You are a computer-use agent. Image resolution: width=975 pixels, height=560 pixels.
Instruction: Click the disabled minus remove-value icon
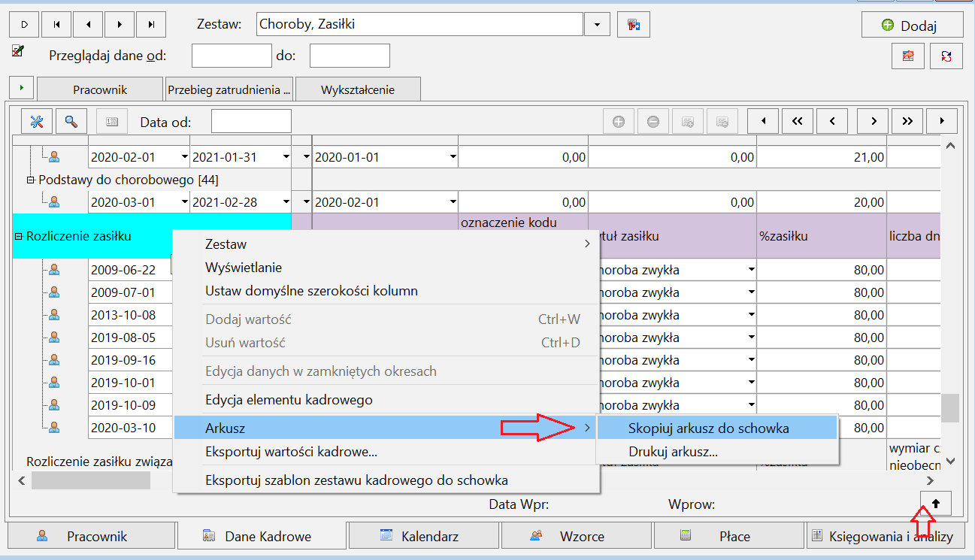pos(653,121)
